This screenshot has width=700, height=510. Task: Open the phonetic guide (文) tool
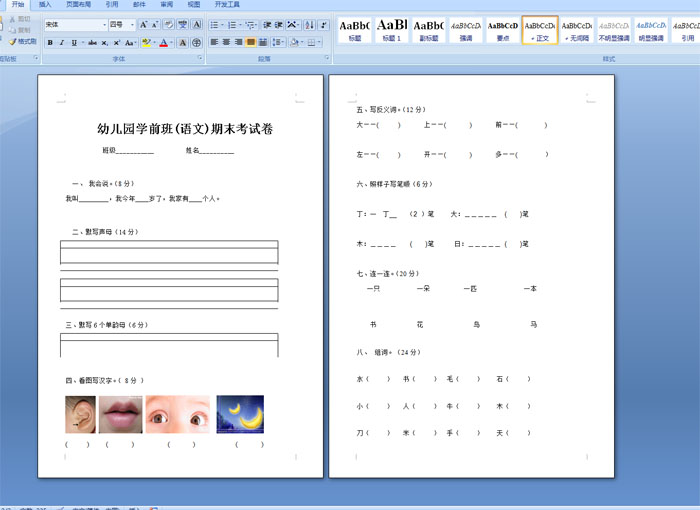[x=183, y=25]
